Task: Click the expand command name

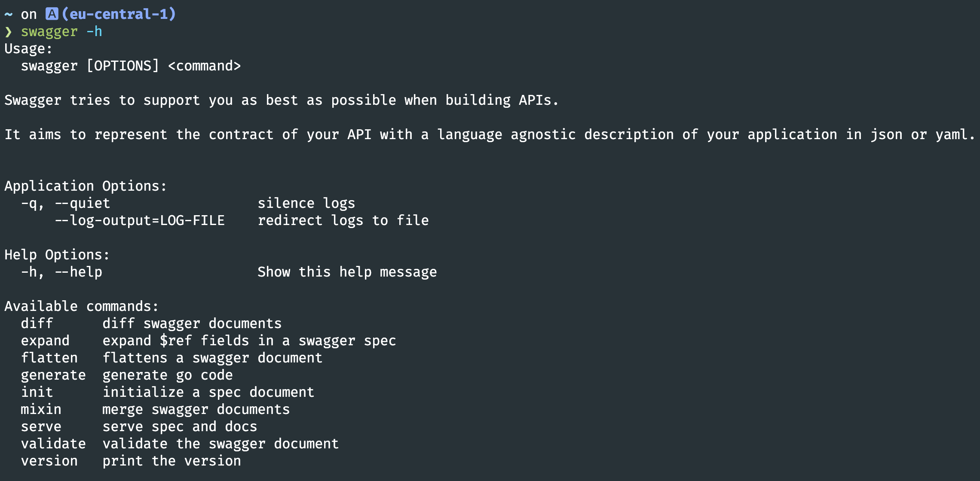Action: coord(45,341)
